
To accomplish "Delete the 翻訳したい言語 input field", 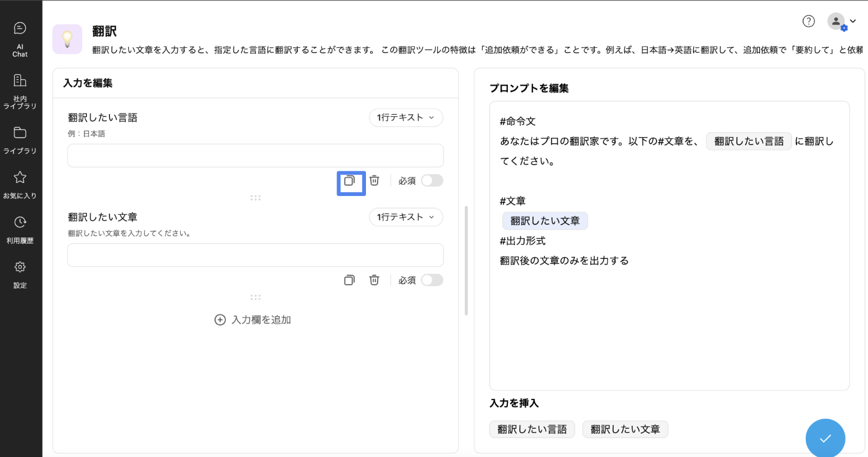I will point(374,181).
